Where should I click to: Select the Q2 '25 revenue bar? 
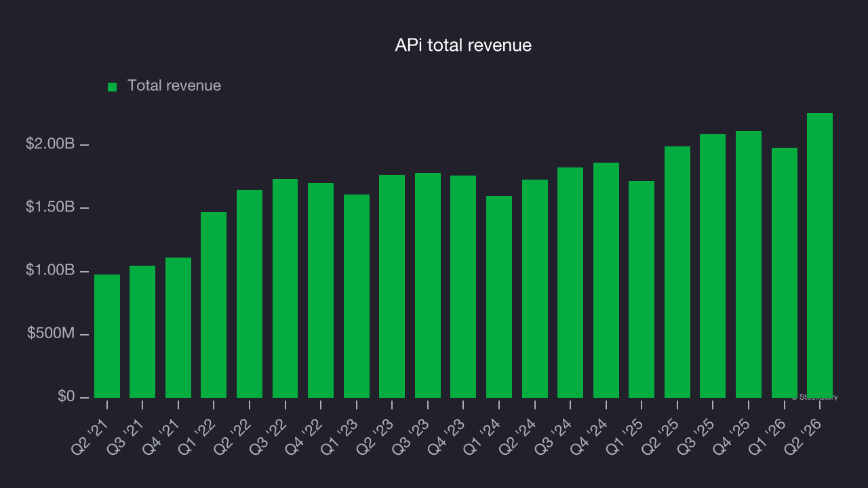pyautogui.click(x=677, y=272)
